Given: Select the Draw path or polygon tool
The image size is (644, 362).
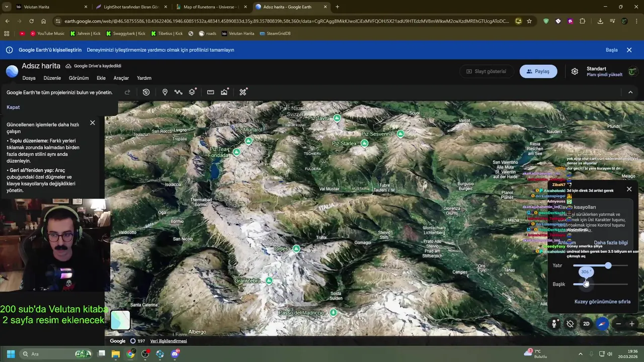Looking at the screenshot, I should pyautogui.click(x=178, y=92).
